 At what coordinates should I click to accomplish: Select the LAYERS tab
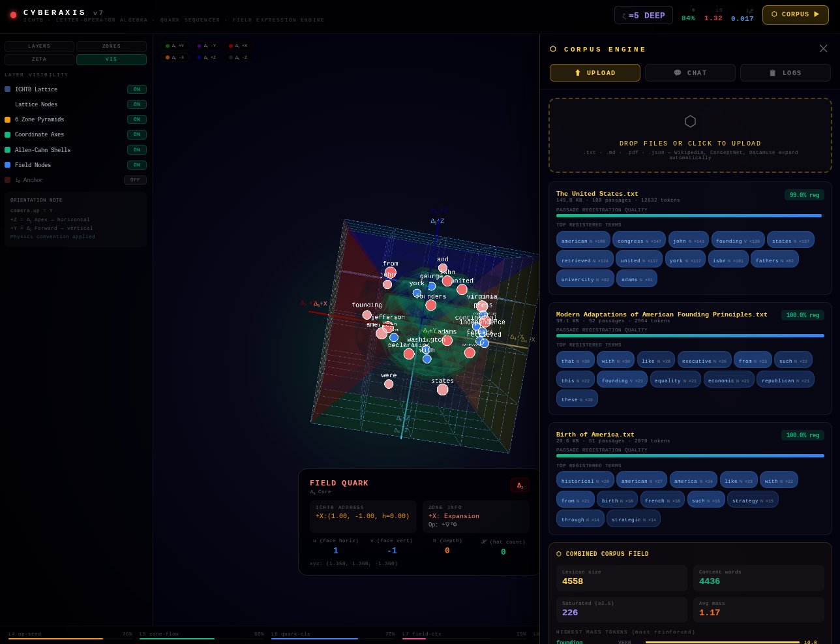(x=39, y=46)
